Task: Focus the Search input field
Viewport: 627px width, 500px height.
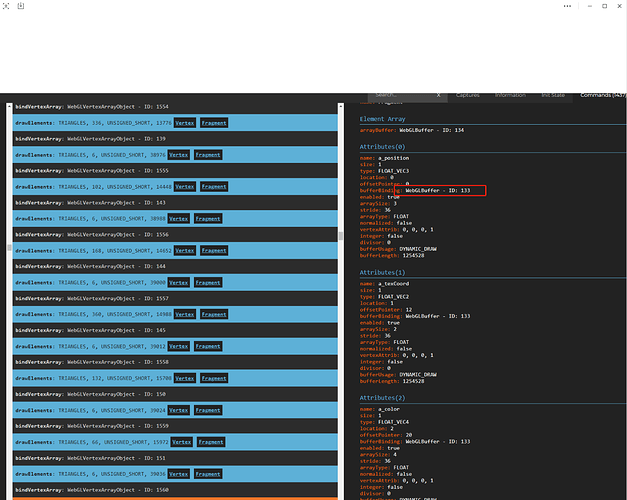Action: [403, 95]
